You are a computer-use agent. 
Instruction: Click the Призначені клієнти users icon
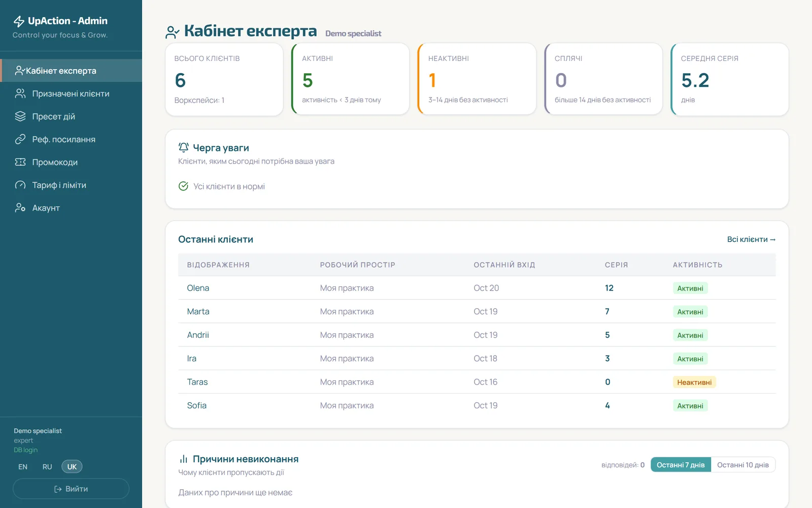(x=20, y=93)
